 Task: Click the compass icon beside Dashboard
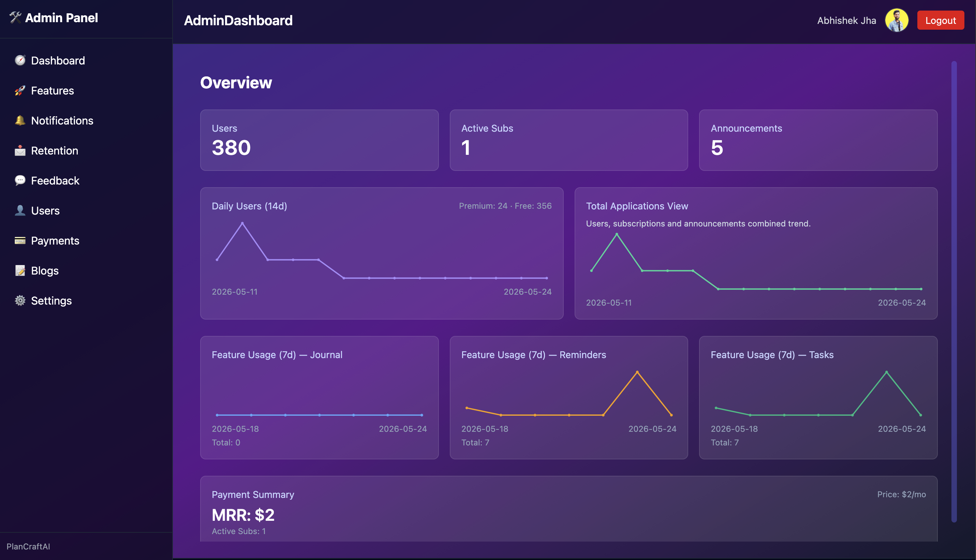coord(20,60)
